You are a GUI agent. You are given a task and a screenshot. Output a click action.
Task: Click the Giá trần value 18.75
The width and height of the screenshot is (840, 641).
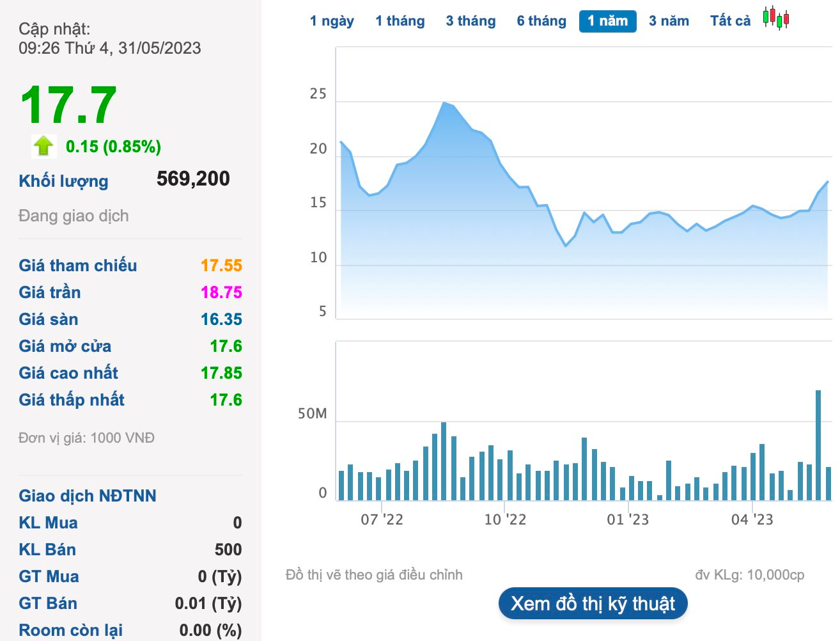[x=221, y=292]
